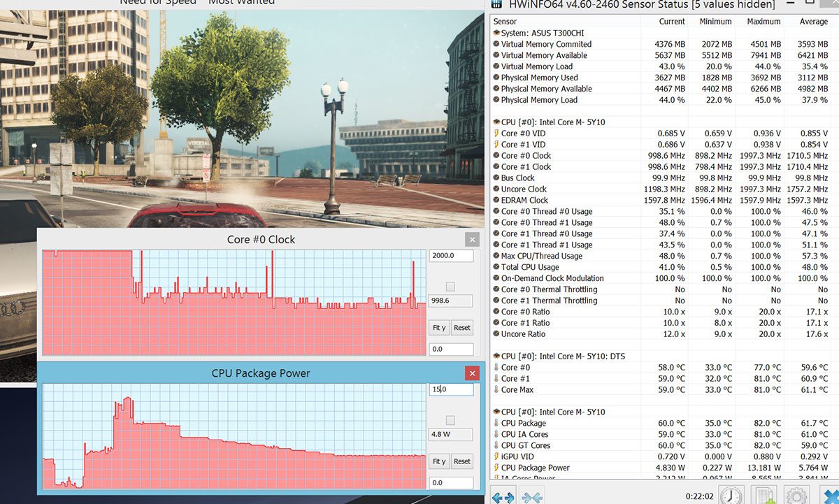
Task: Select the On-Demand Clock Modulation row
Action: [661, 278]
